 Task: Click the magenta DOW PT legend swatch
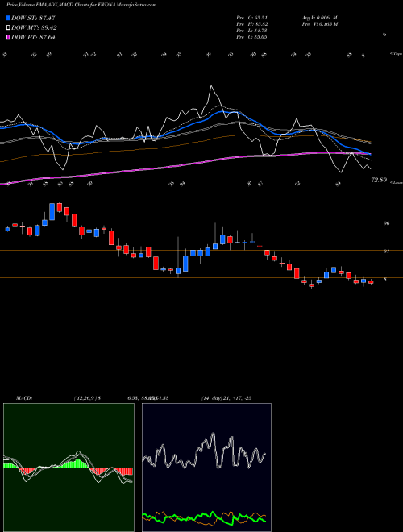coord(8,37)
